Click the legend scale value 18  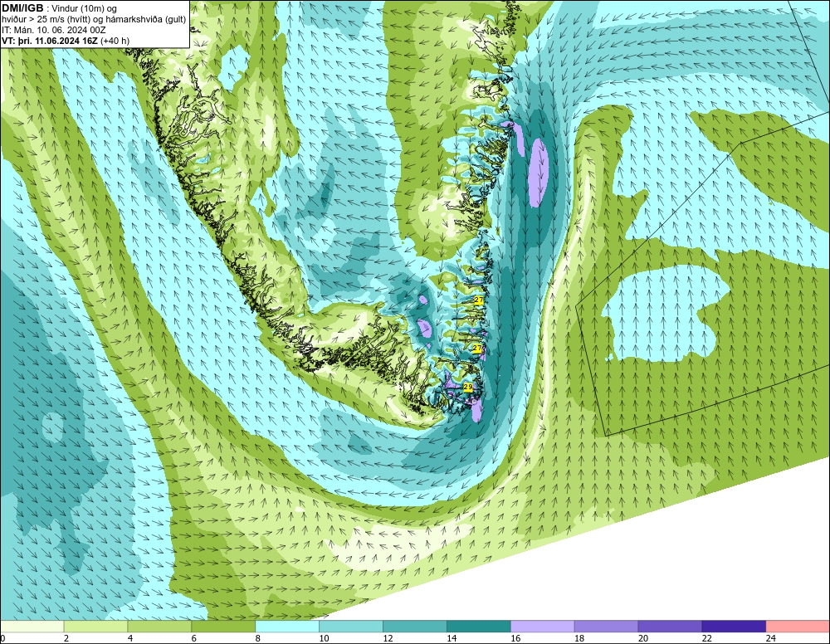coord(579,638)
